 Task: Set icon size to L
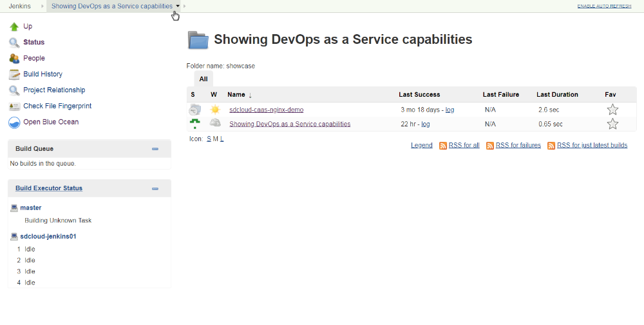(222, 139)
